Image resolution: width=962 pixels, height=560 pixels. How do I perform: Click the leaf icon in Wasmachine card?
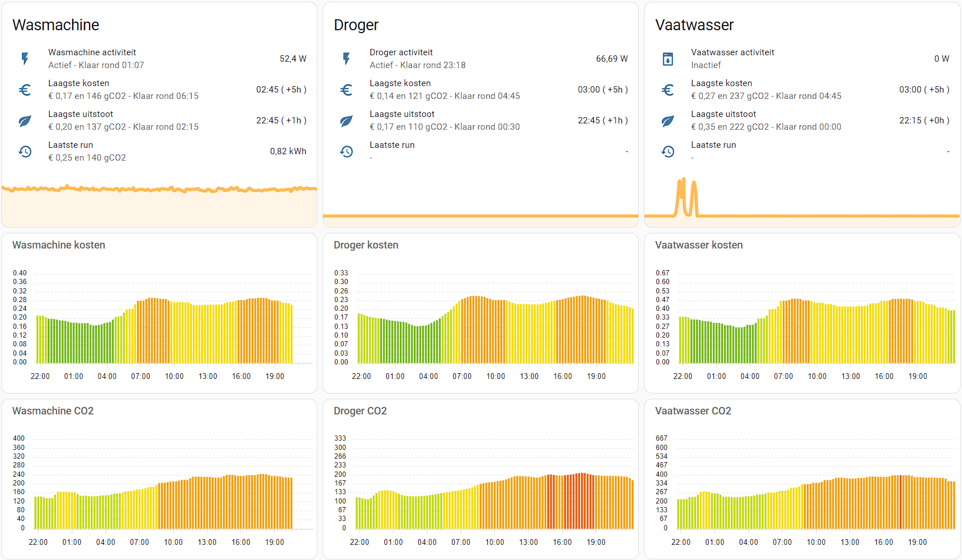coord(25,120)
